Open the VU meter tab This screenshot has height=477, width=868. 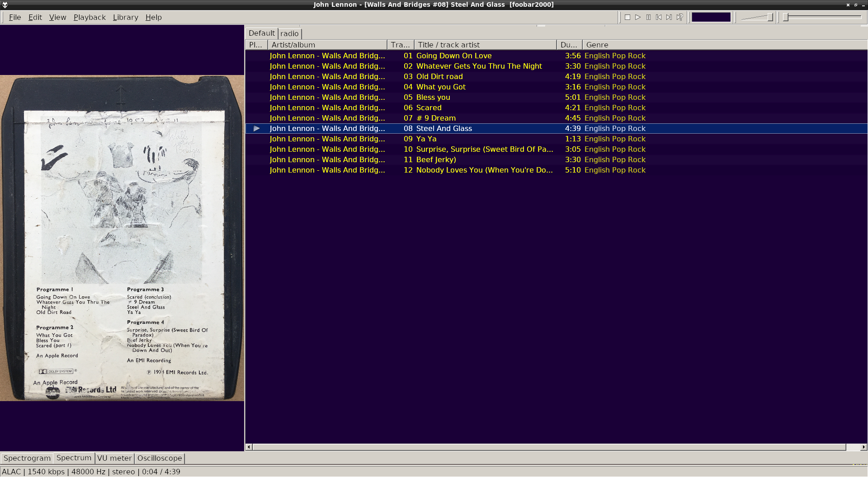tap(114, 458)
